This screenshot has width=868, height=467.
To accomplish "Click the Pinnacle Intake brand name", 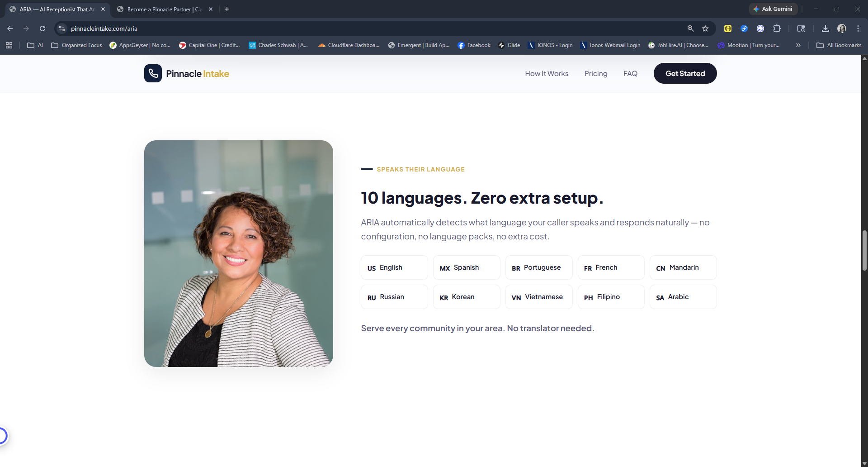I will coord(198,74).
